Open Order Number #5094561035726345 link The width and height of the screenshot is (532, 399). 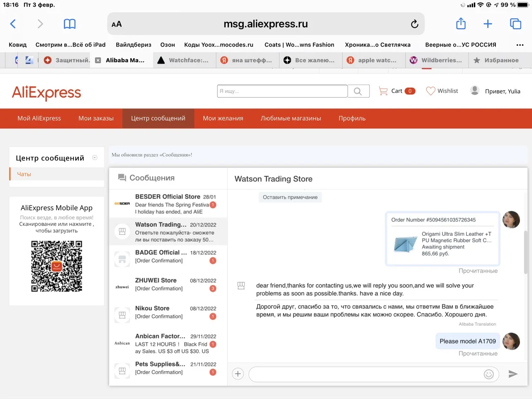(433, 220)
